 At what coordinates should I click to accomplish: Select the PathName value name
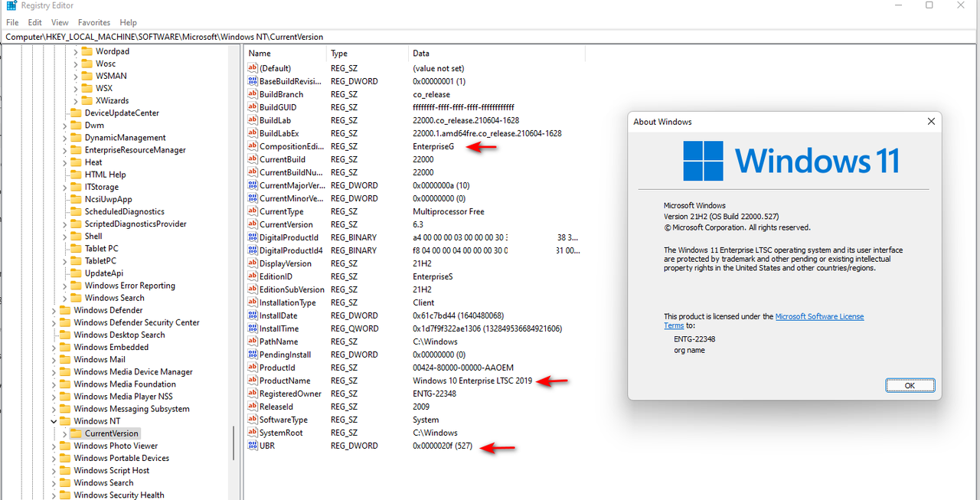point(279,342)
